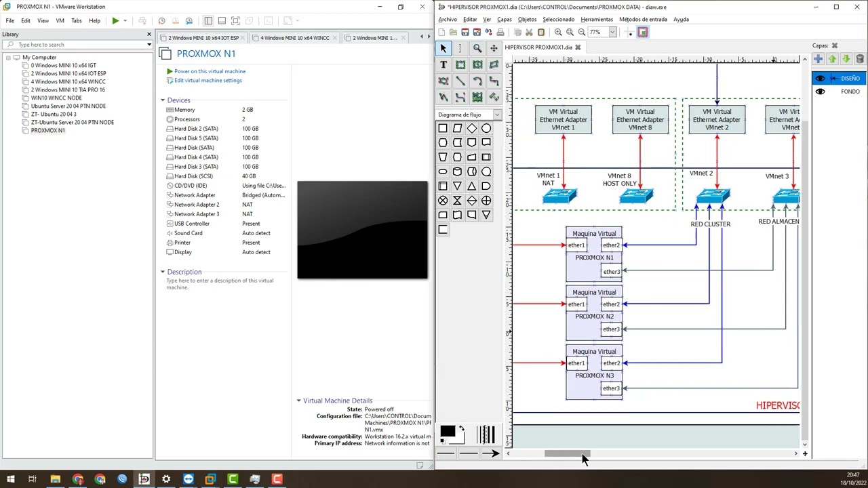Select the Dia Text (T) tool
This screenshot has height=488, width=868.
[x=443, y=65]
